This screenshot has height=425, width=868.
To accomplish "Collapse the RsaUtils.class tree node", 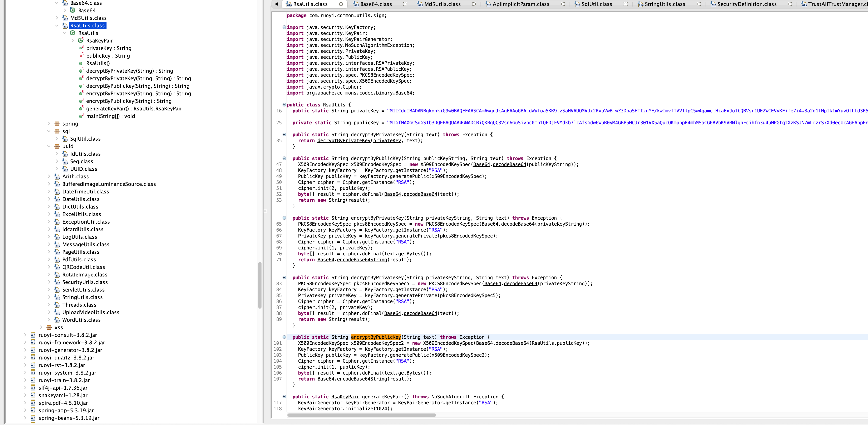I will pos(57,26).
